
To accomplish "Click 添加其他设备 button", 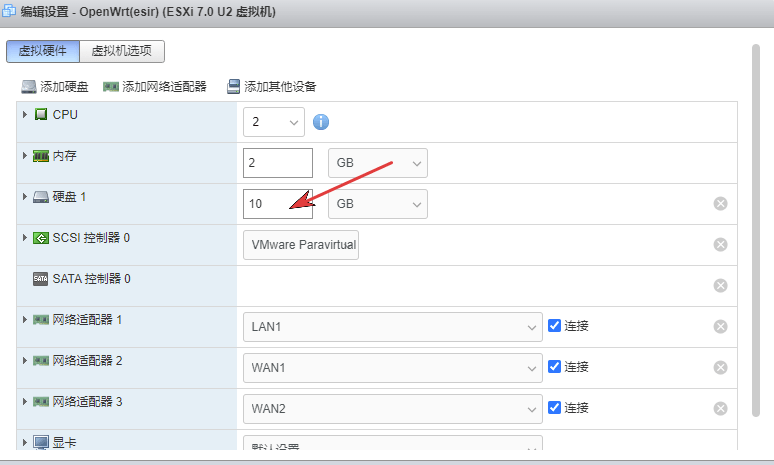I will (272, 87).
